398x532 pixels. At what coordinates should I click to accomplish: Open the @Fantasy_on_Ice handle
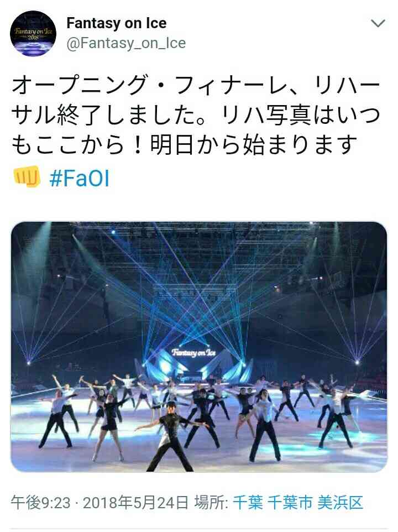click(126, 43)
